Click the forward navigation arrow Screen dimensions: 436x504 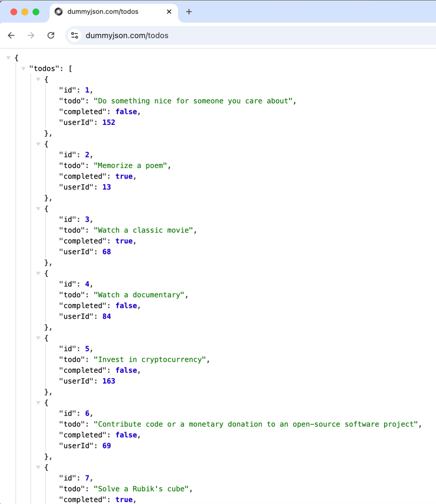31,35
